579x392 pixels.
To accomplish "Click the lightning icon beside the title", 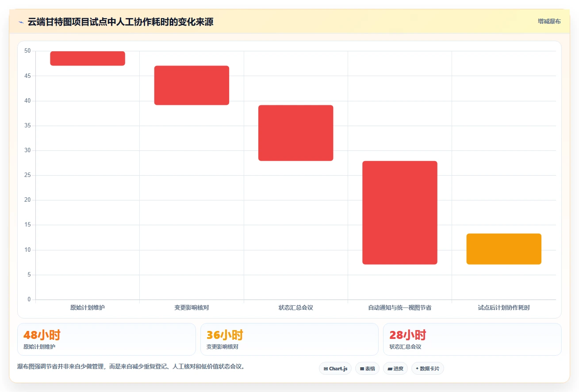I will pyautogui.click(x=21, y=22).
